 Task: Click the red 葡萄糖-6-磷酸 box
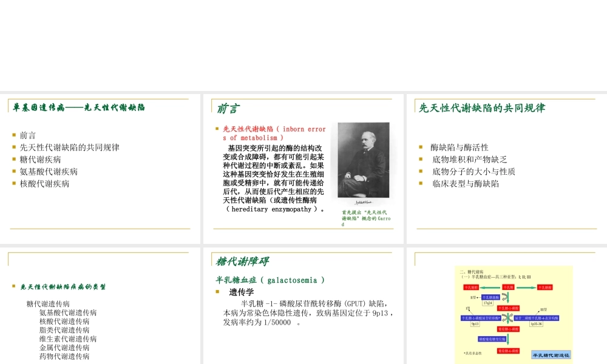(x=508, y=351)
